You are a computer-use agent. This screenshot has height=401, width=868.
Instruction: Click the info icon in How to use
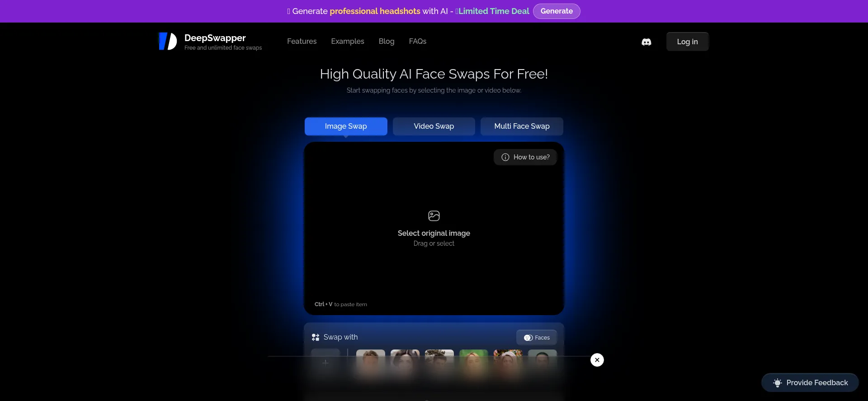click(505, 157)
